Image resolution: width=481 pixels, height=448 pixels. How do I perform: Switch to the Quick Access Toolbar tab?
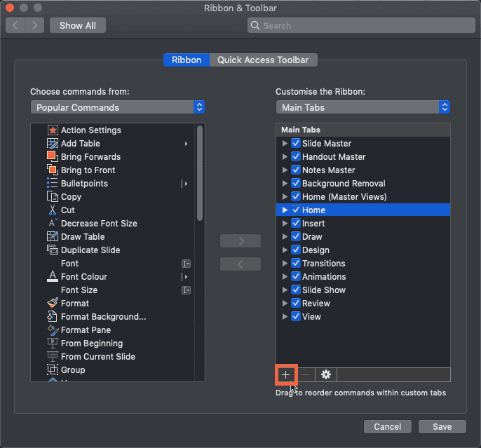pos(263,60)
